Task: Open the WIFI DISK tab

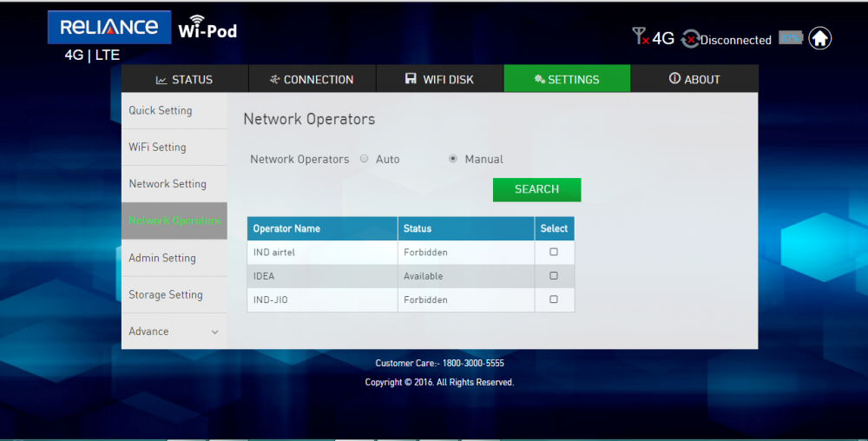Action: (x=439, y=79)
